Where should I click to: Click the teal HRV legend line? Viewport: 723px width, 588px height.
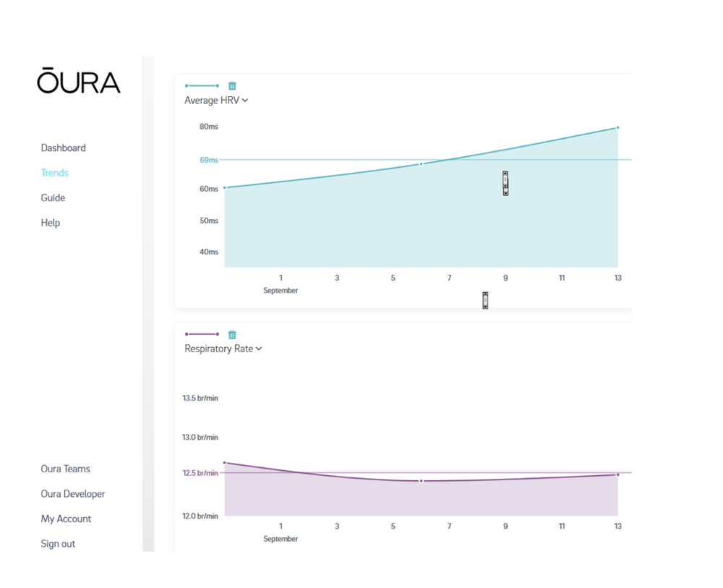coord(202,86)
